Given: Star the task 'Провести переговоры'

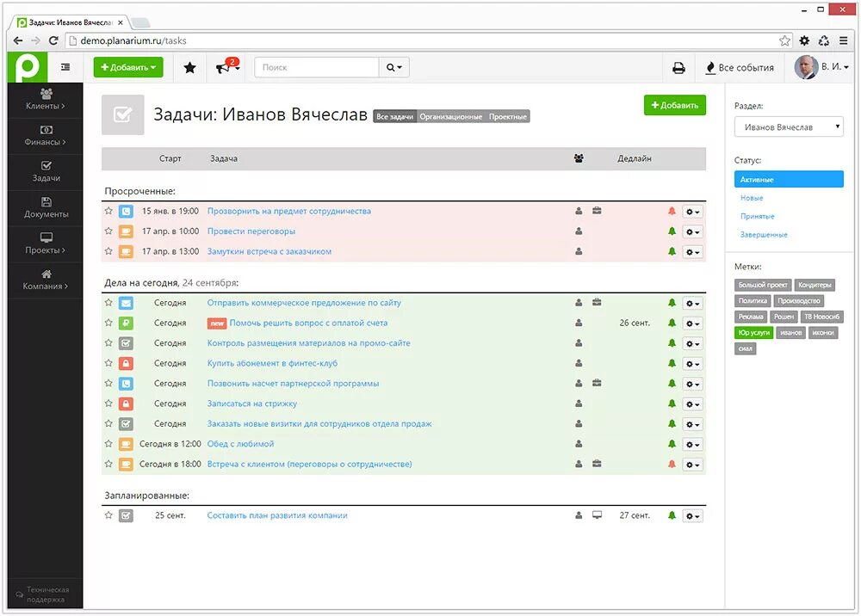Looking at the screenshot, I should tap(108, 231).
